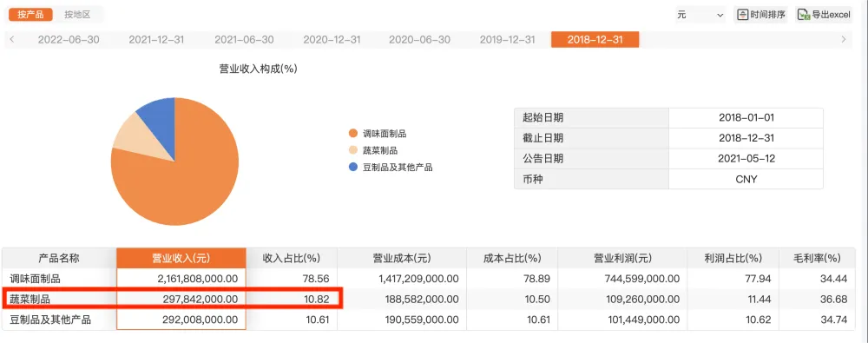Go to earlier dates with left arrow

click(x=12, y=39)
